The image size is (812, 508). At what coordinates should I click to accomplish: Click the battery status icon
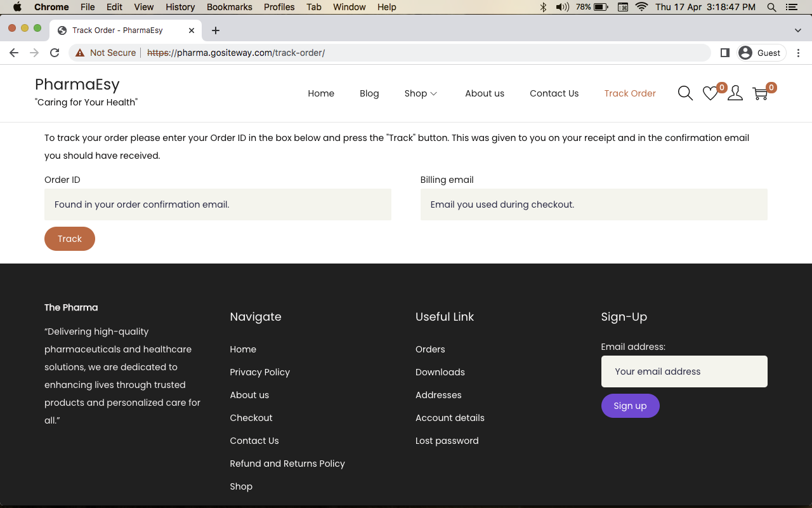601,7
